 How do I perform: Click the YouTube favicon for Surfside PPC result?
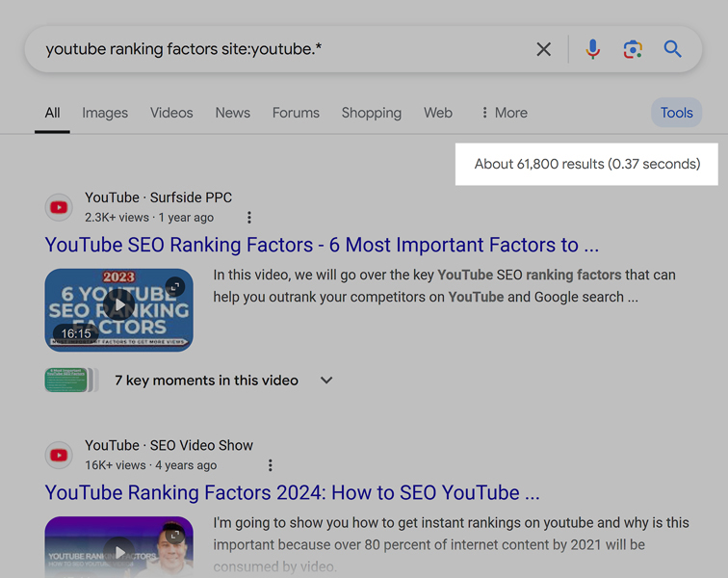tap(59, 207)
